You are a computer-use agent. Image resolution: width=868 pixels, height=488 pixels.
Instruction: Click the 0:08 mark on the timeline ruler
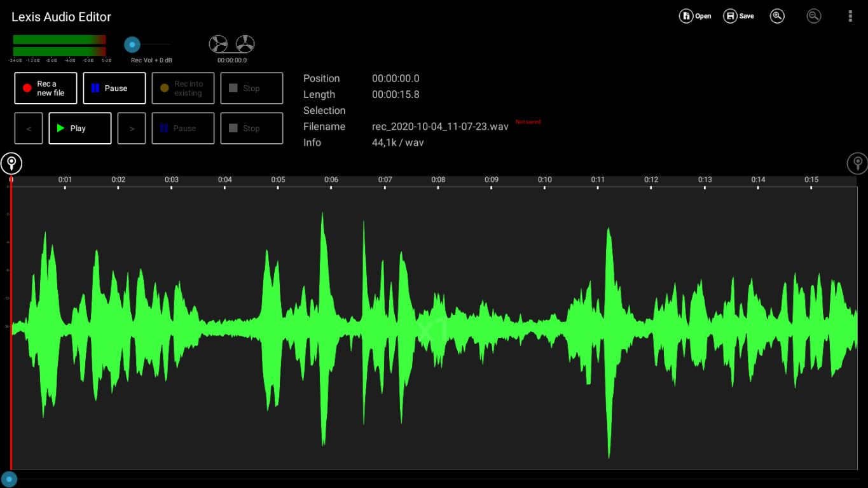pos(438,180)
